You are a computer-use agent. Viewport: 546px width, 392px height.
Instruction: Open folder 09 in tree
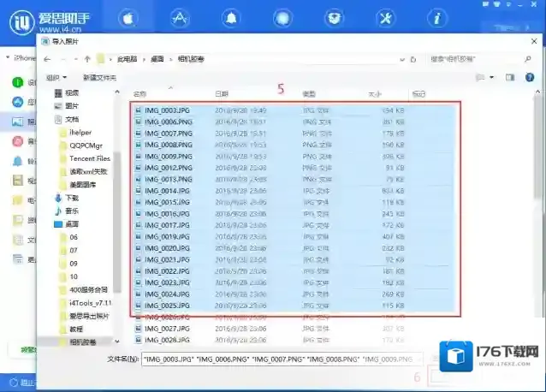pyautogui.click(x=69, y=264)
